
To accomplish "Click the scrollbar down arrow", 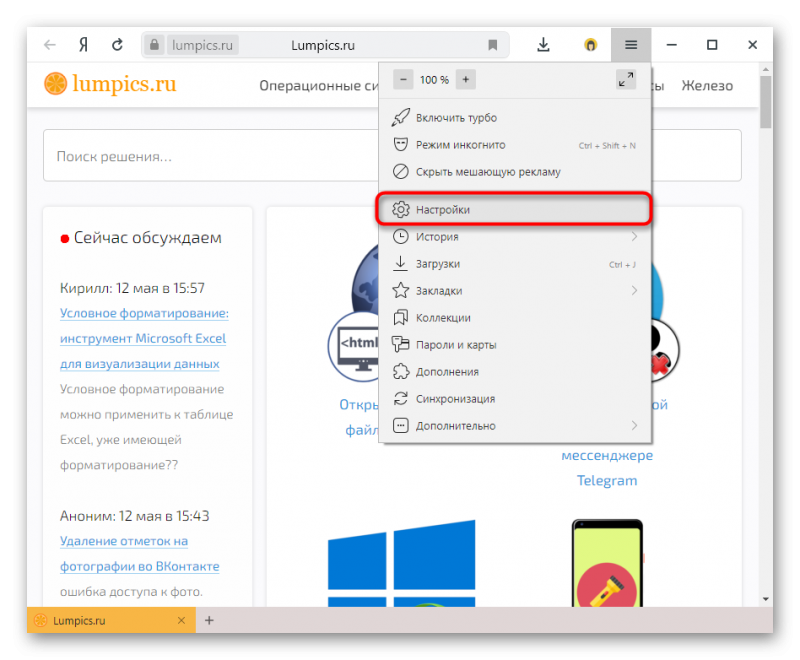I will (x=765, y=599).
